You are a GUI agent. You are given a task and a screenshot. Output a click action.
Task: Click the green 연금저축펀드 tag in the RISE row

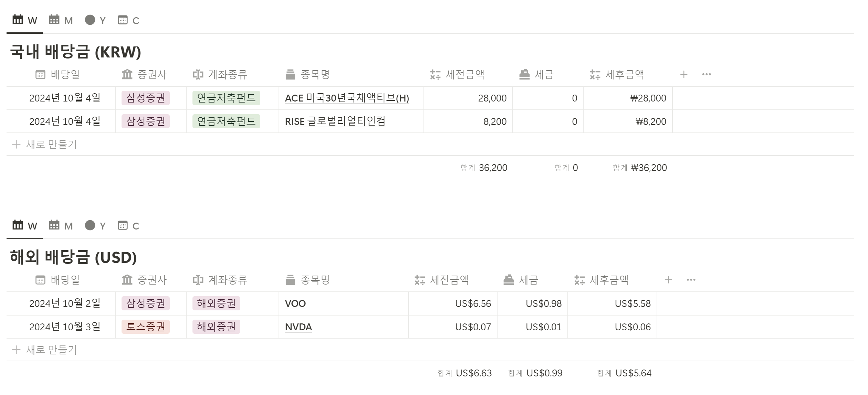(x=226, y=121)
